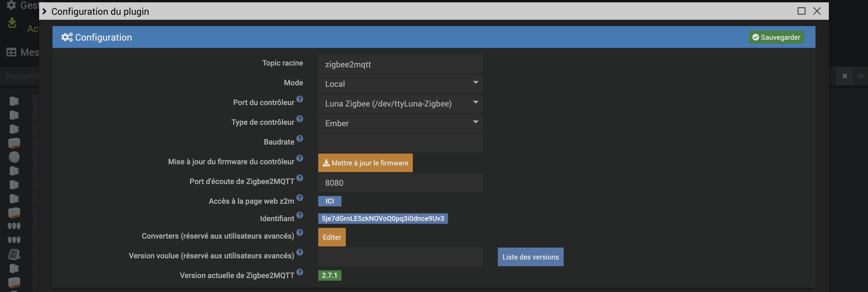Click help icon beside Version actuelle de Zigbee2MQTT
Screen dimensions: 868x292
(300, 272)
